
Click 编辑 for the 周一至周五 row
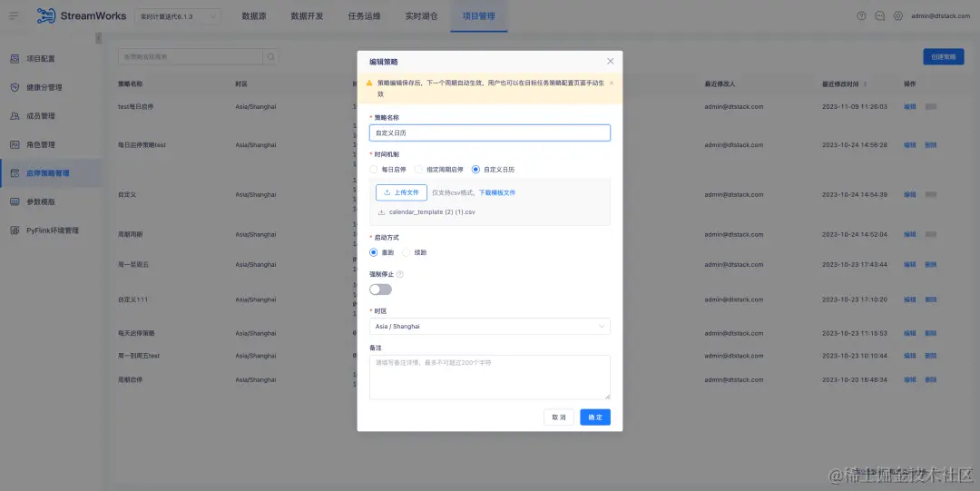point(910,265)
